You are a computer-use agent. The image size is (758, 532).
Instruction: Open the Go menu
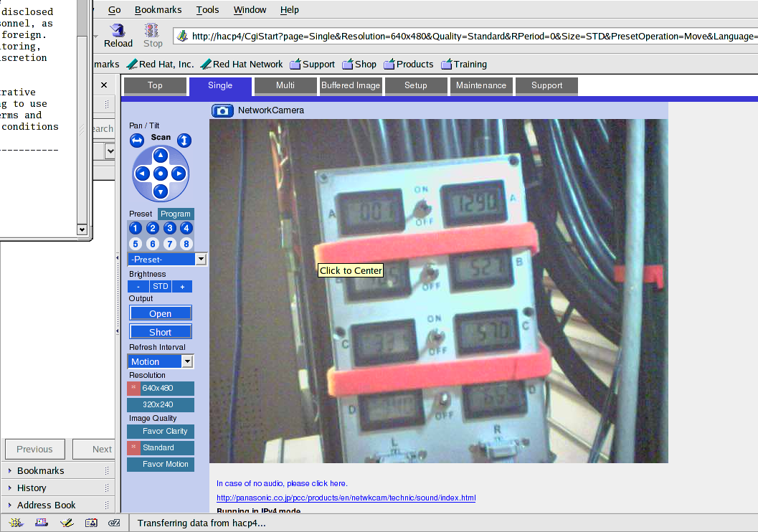(115, 9)
